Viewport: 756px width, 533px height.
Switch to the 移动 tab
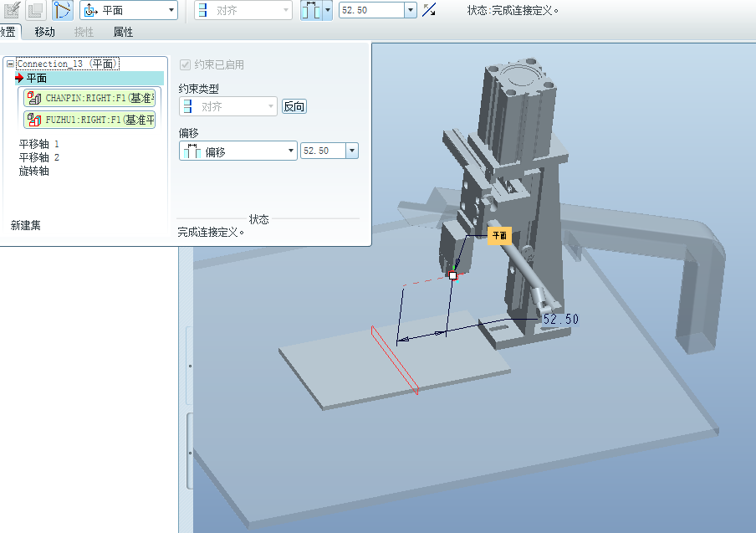click(45, 32)
